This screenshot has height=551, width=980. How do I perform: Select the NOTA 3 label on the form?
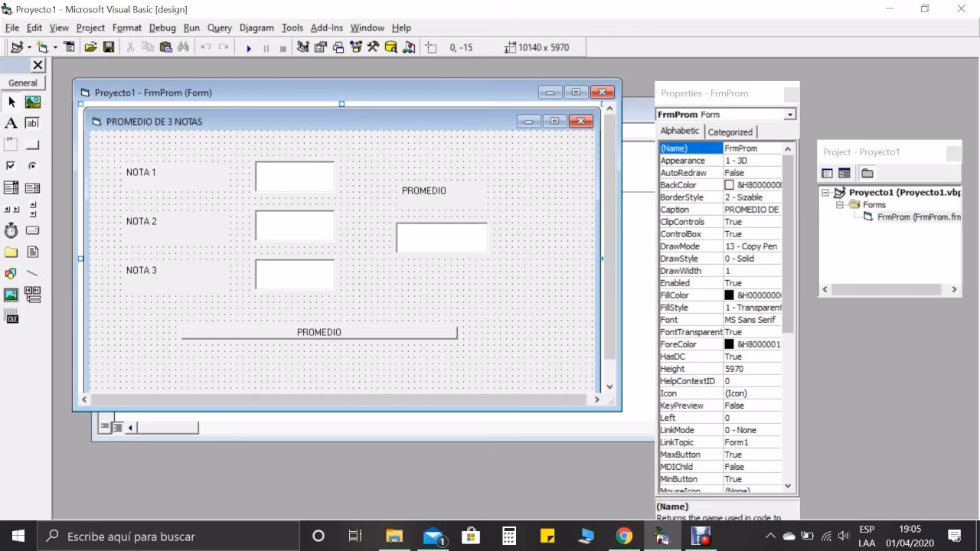141,270
